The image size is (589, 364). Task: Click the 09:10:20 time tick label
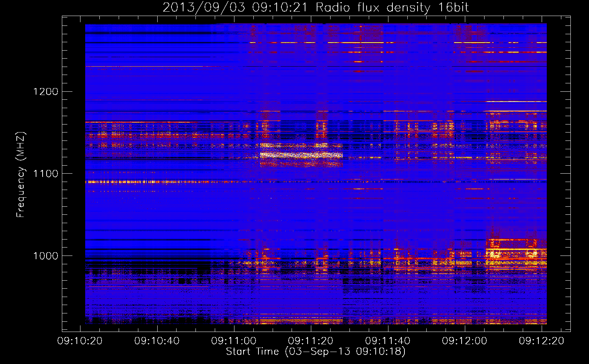tap(80, 341)
